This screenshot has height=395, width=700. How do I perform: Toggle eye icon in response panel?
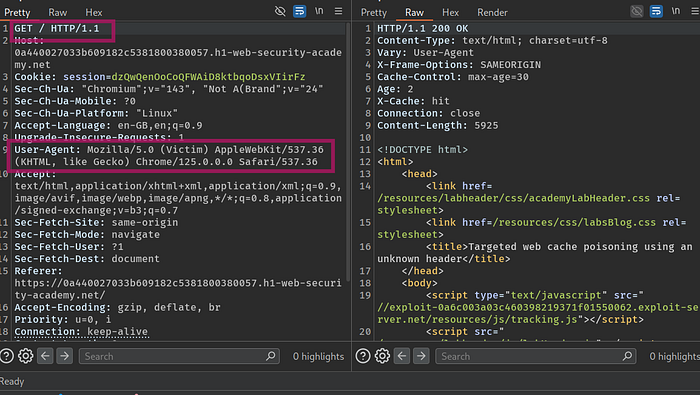(637, 11)
